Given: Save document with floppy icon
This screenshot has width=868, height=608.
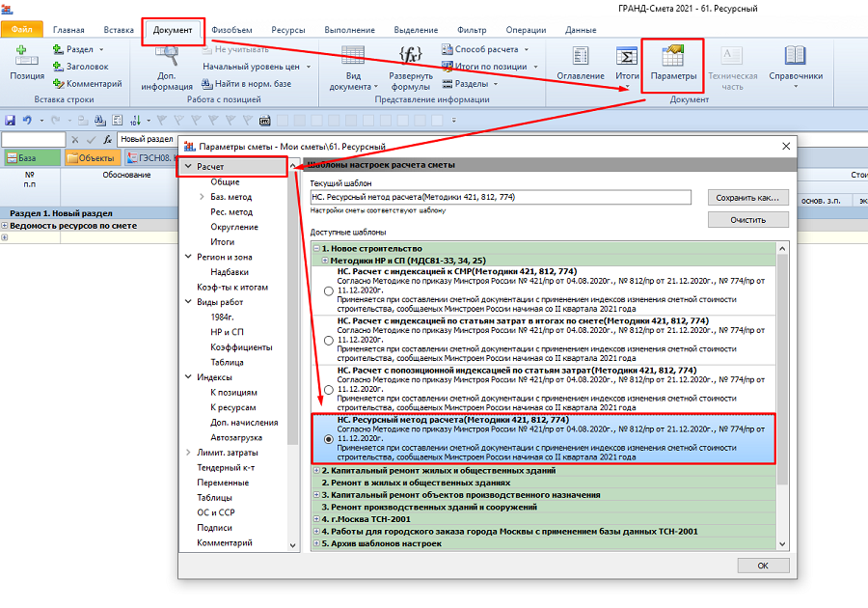Looking at the screenshot, I should click(10, 121).
